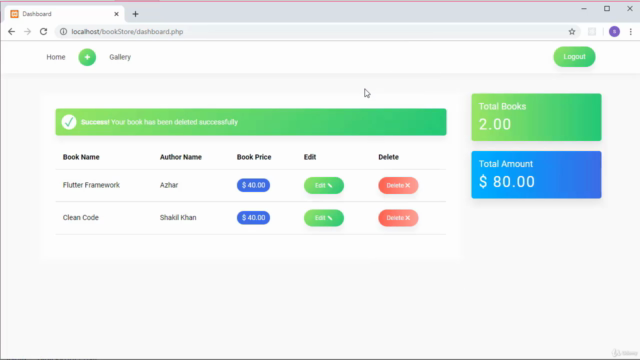
Task: Open the Chrome profile avatar
Action: pos(614,31)
